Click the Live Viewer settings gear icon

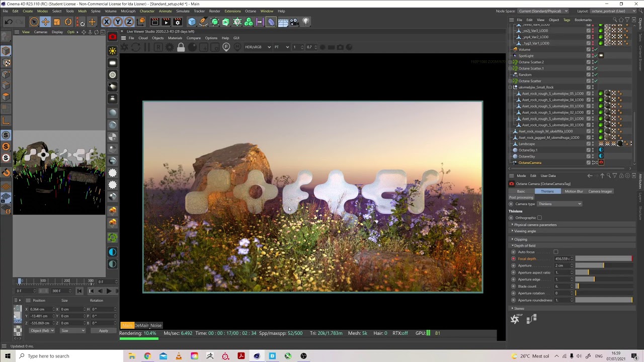(170, 47)
